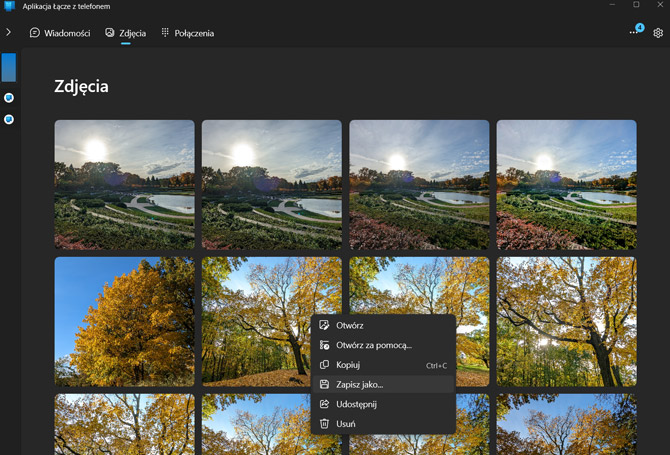Choose Udostępnij from context menu

[383, 404]
